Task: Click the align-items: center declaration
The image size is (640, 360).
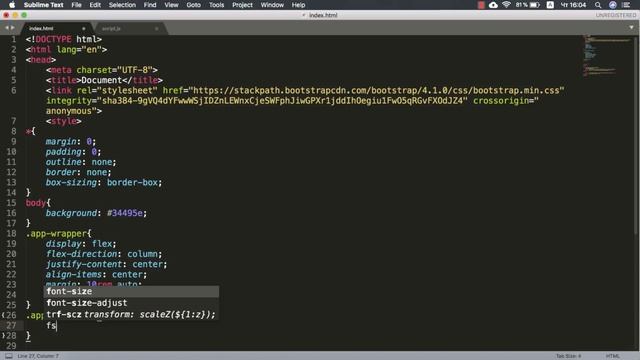Action: coord(96,274)
